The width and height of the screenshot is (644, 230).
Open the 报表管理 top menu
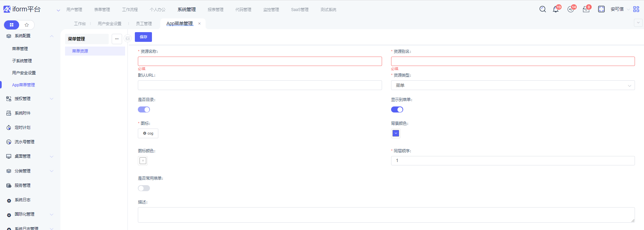[215, 10]
